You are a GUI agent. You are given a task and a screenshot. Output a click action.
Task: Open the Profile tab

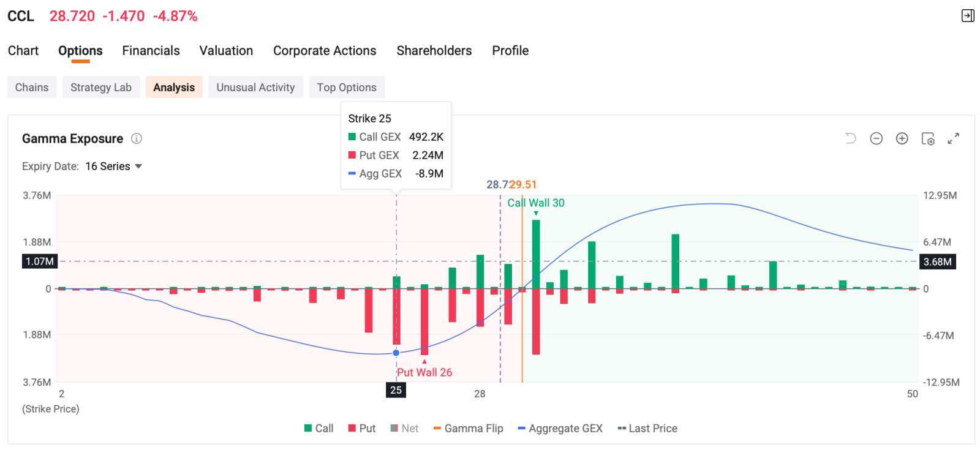click(x=510, y=51)
